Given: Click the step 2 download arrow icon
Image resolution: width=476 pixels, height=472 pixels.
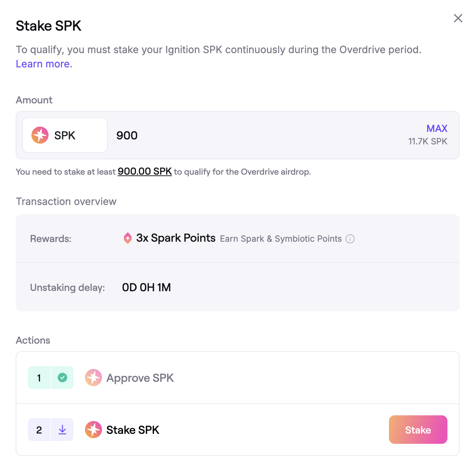Looking at the screenshot, I should point(62,430).
